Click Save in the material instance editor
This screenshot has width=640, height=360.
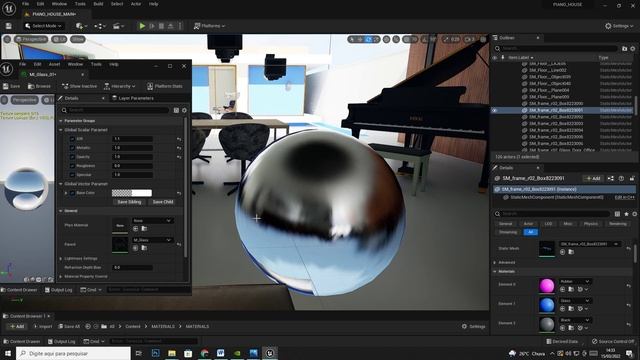point(11,86)
